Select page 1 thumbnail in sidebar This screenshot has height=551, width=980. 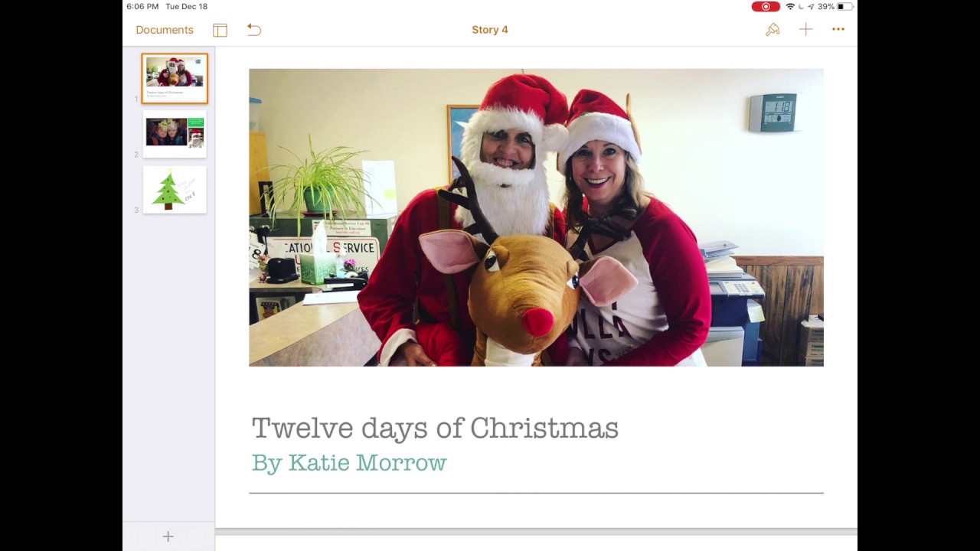(x=175, y=78)
